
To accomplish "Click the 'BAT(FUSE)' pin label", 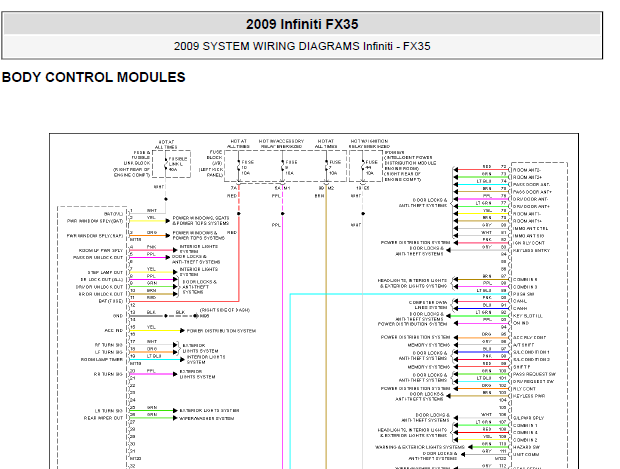I will click(x=111, y=301).
